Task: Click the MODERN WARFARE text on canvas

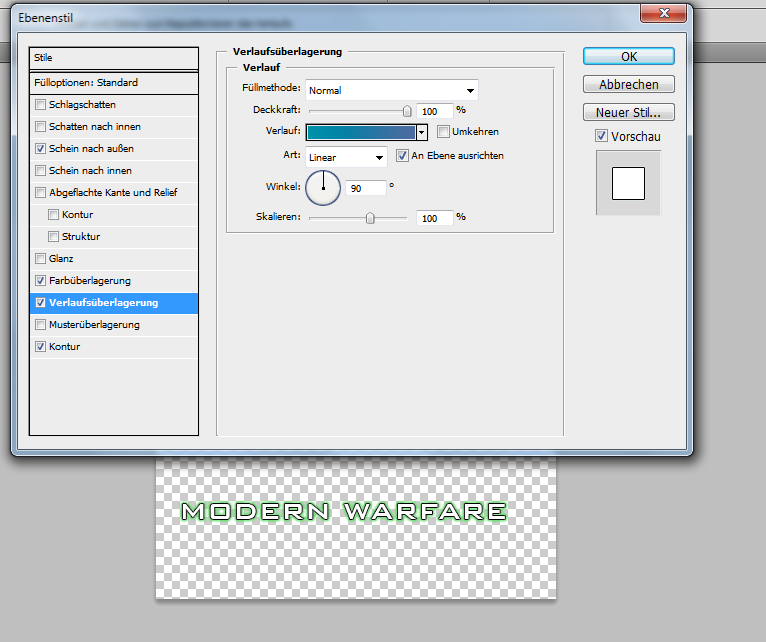Action: 344,512
